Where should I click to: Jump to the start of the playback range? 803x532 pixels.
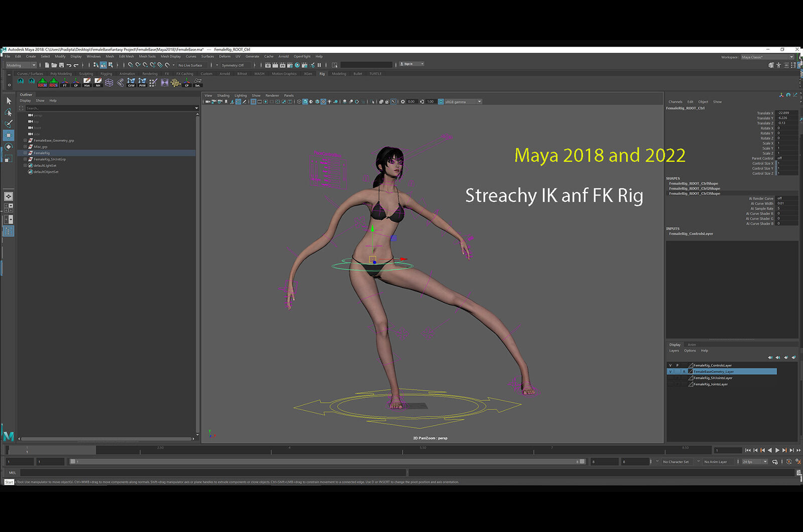(x=748, y=450)
